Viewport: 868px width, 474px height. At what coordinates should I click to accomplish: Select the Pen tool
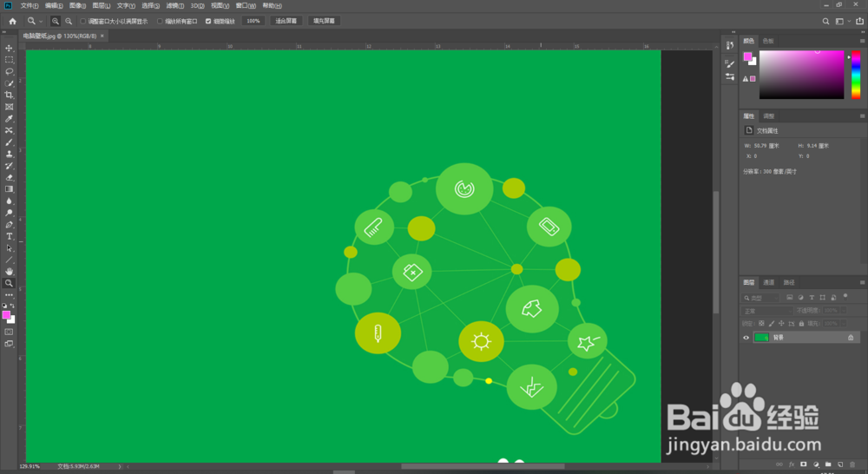point(9,225)
